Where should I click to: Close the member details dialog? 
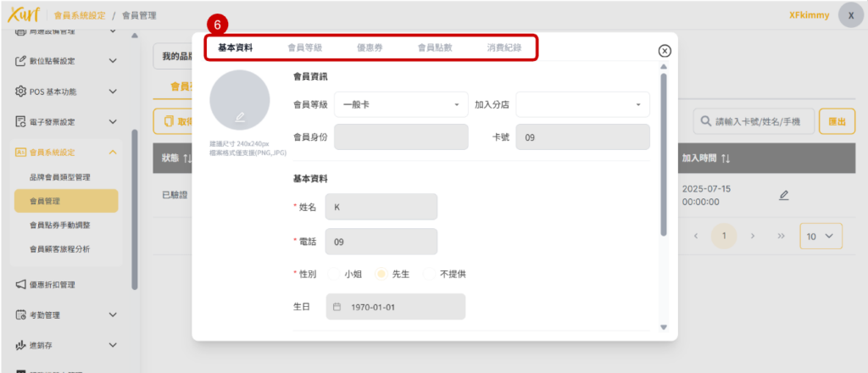[665, 51]
